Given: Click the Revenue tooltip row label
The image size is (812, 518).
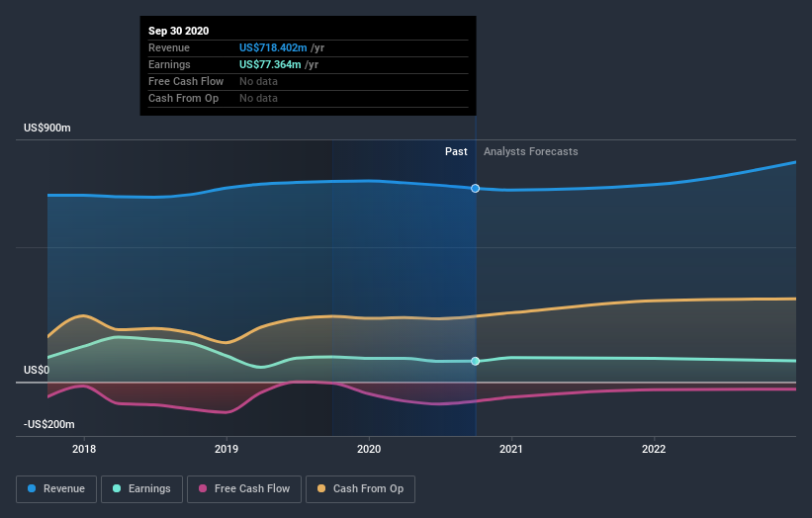Looking at the screenshot, I should coord(169,47).
